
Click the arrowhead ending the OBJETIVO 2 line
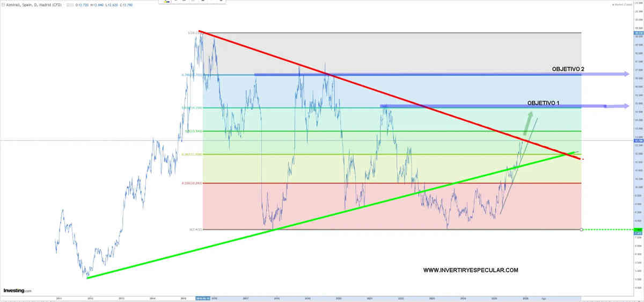(625, 74)
